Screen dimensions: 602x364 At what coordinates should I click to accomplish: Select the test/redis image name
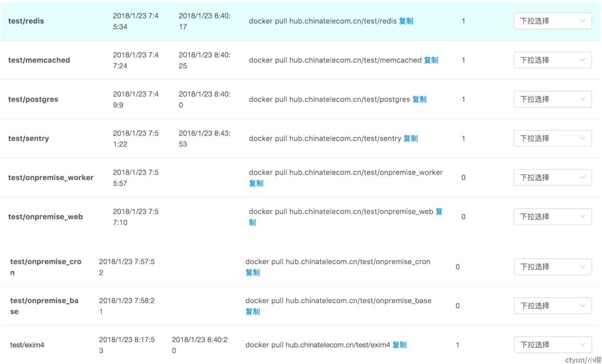pyautogui.click(x=26, y=21)
